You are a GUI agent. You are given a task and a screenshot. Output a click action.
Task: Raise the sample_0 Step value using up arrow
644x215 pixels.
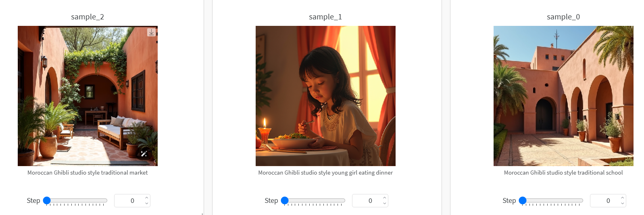pos(623,198)
